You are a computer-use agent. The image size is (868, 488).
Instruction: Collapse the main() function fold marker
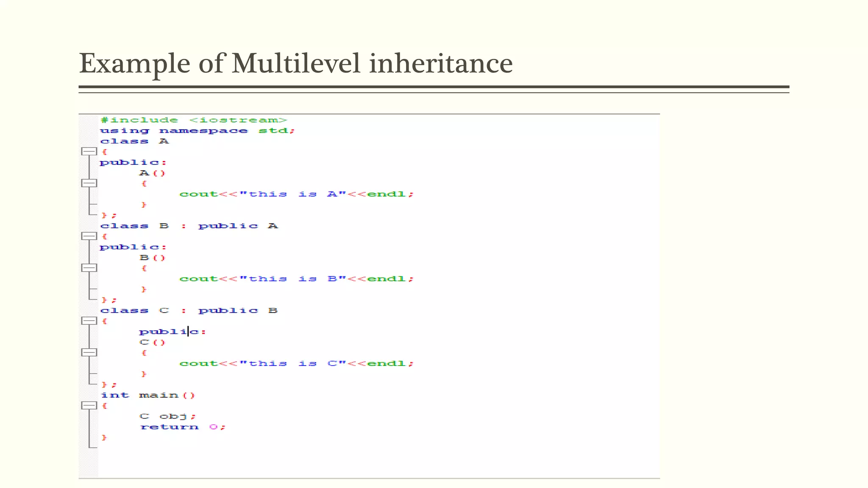[x=89, y=405]
